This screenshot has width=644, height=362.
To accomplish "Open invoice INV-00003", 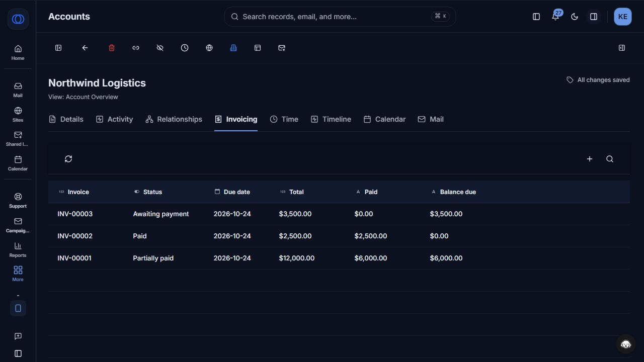I will (x=75, y=214).
